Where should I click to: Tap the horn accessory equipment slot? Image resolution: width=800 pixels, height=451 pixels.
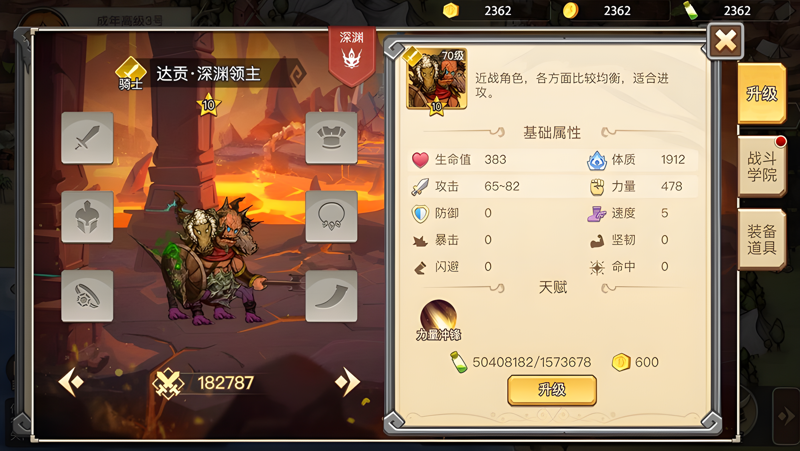(x=331, y=296)
